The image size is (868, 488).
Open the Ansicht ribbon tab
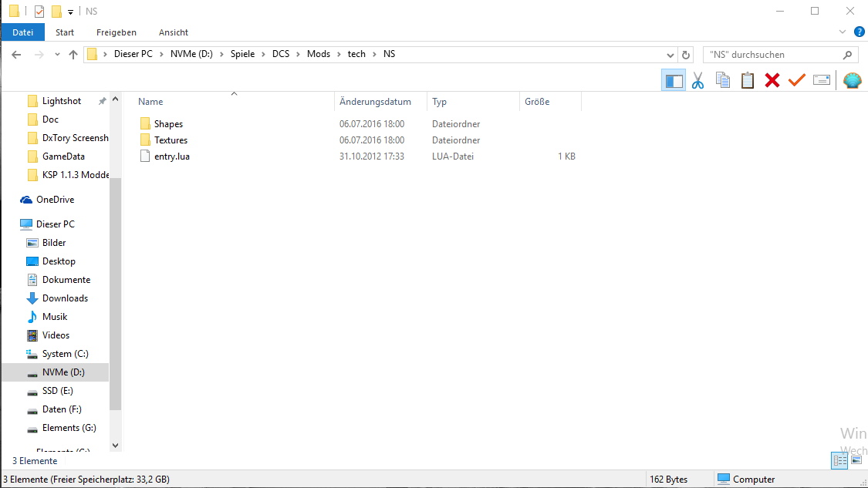tap(174, 32)
